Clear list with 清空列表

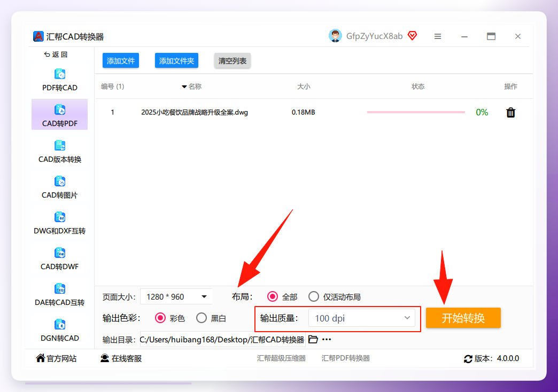[232, 60]
